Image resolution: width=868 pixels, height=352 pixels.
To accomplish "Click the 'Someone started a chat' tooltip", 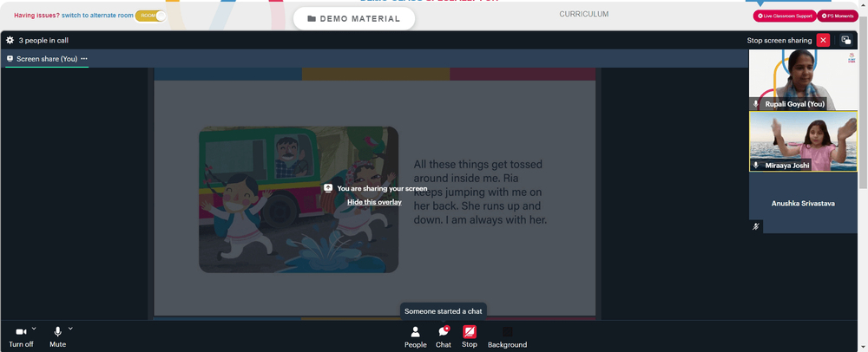I will [444, 311].
